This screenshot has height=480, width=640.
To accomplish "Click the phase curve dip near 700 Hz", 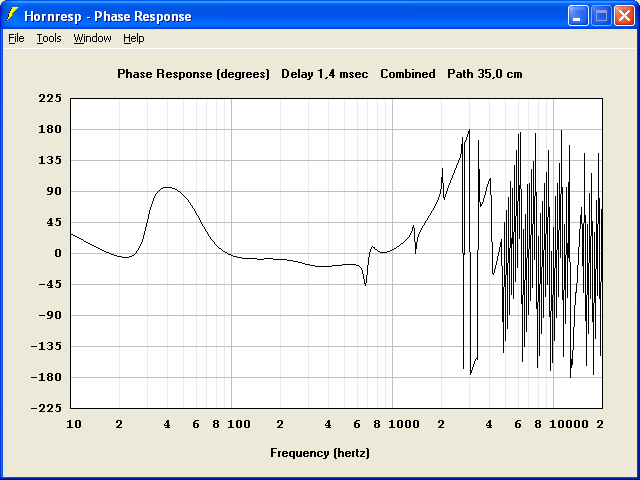I will click(x=365, y=284).
